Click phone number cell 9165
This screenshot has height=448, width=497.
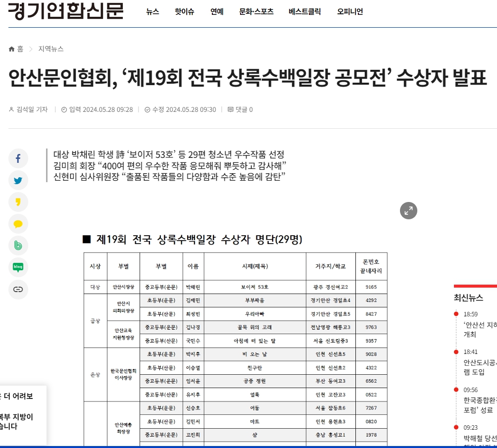click(371, 287)
